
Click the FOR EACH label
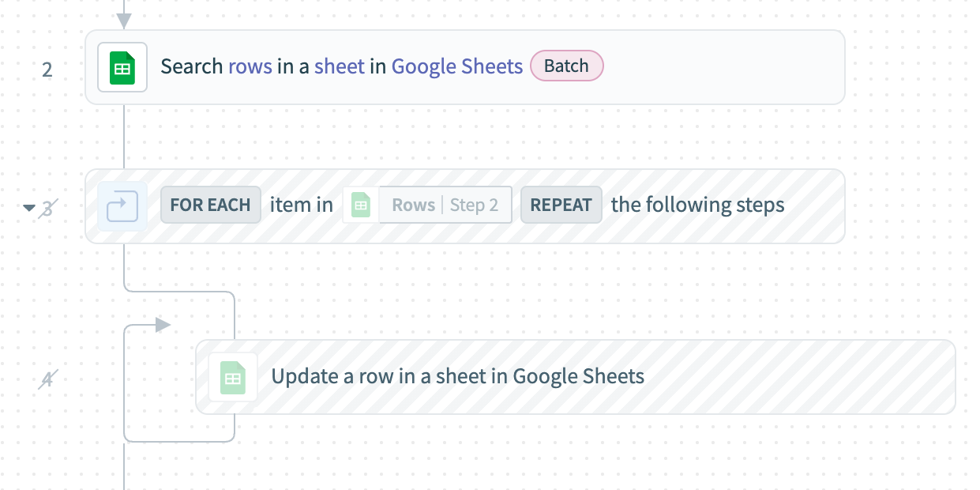tap(210, 205)
